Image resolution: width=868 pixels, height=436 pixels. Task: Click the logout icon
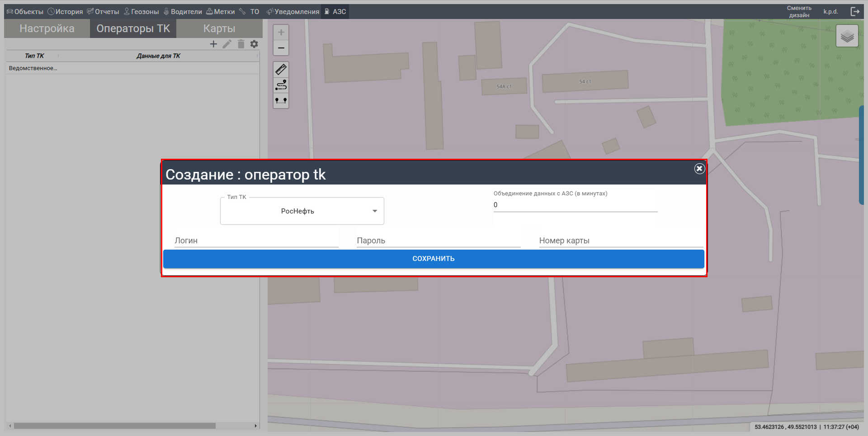(x=855, y=12)
